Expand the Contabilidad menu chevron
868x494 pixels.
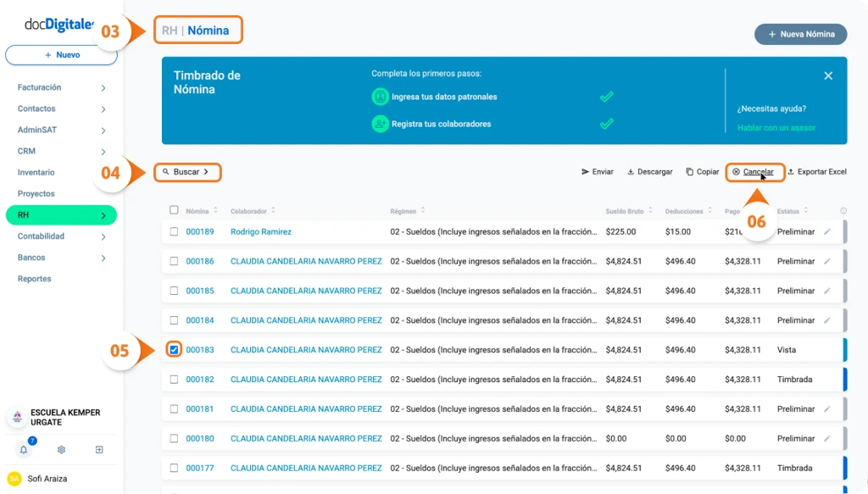(x=103, y=236)
